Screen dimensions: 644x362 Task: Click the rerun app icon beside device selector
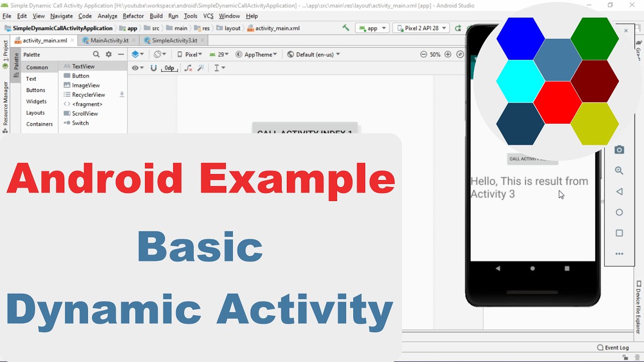[x=458, y=28]
